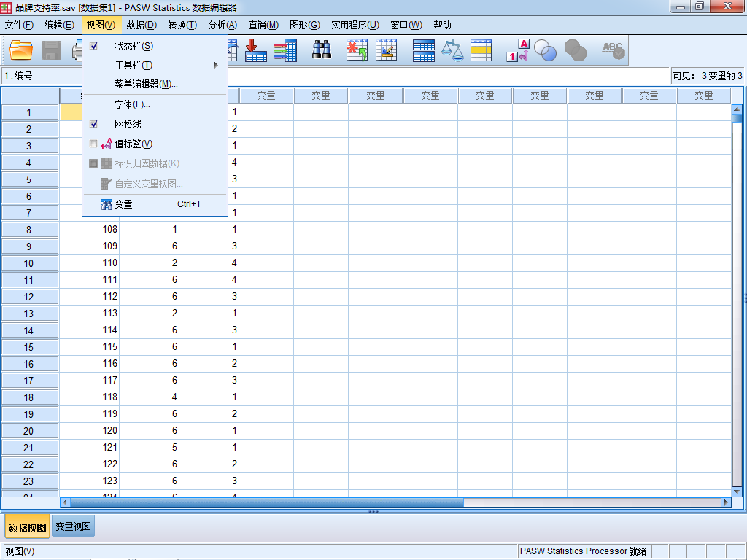Image resolution: width=747 pixels, height=560 pixels.
Task: Click the last 变量 column header on right
Action: 704,96
